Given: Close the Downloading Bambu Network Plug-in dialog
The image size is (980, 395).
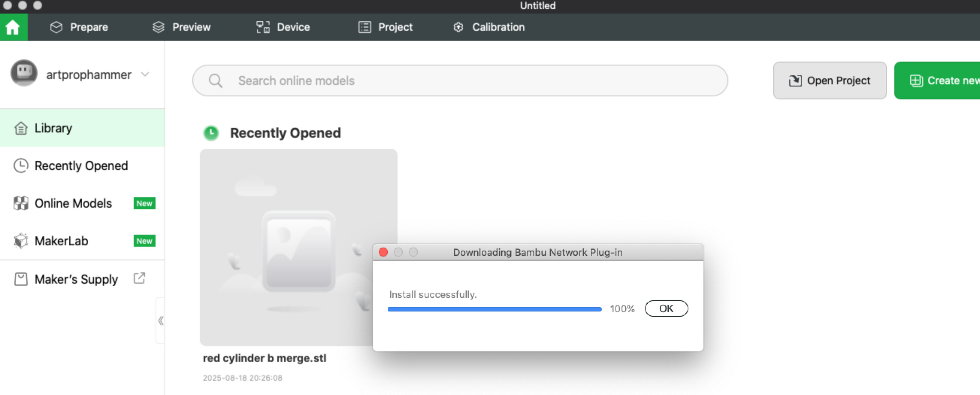Looking at the screenshot, I should coord(383,252).
